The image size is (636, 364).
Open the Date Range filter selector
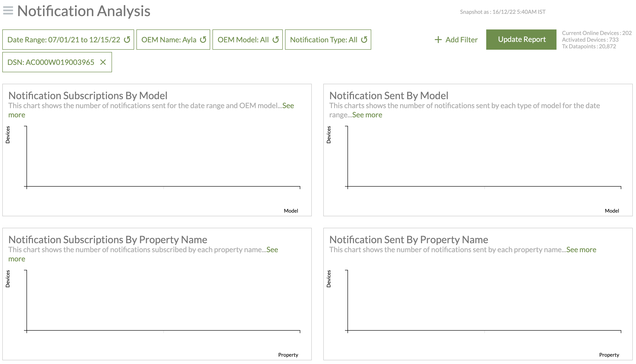(x=64, y=40)
